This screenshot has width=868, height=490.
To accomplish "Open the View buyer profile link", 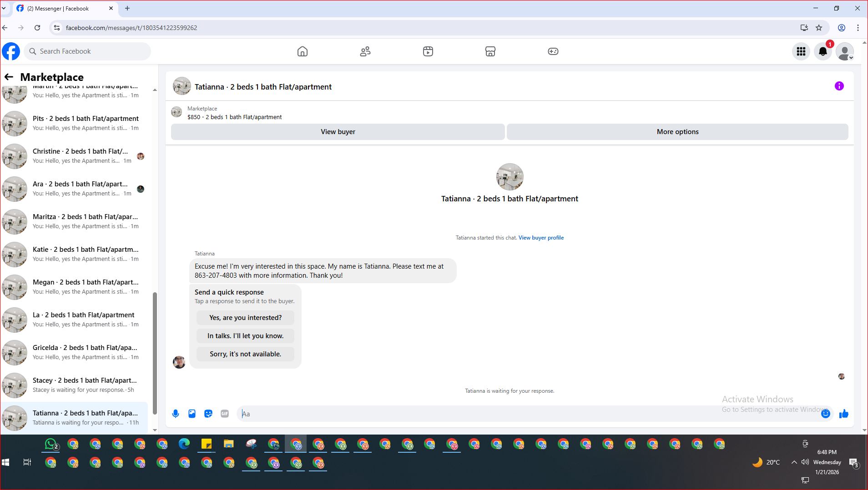I will point(541,238).
